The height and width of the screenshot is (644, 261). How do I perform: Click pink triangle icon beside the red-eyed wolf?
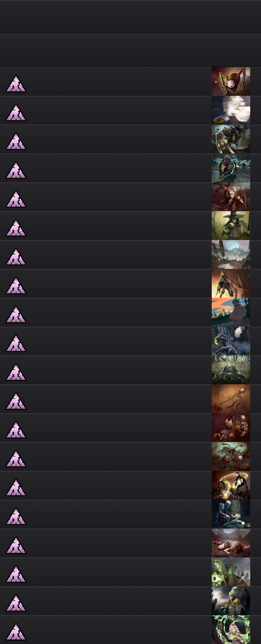[x=16, y=170]
